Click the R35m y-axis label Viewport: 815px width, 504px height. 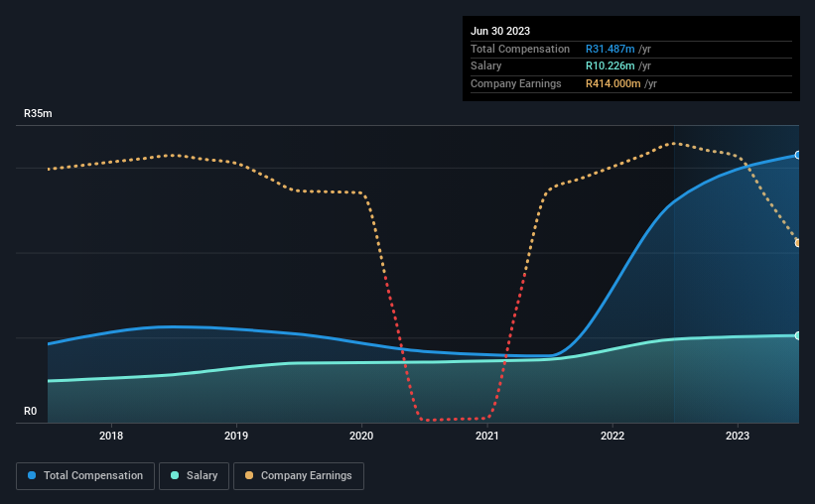click(x=38, y=113)
